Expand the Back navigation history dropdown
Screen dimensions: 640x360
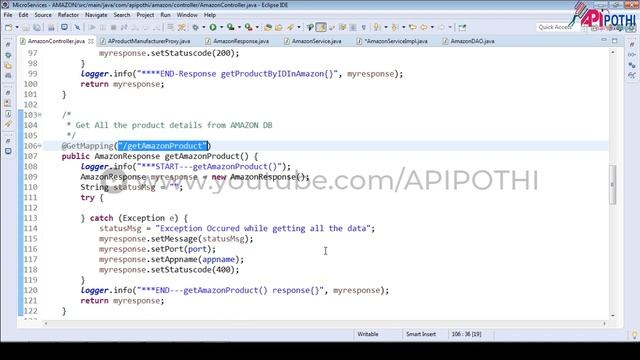pyautogui.click(x=432, y=27)
